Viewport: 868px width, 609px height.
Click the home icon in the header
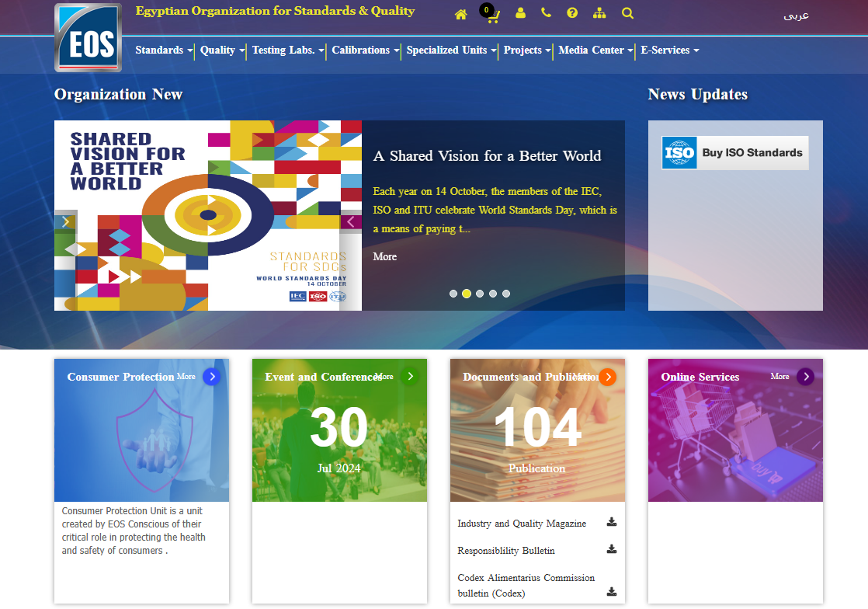(x=460, y=15)
